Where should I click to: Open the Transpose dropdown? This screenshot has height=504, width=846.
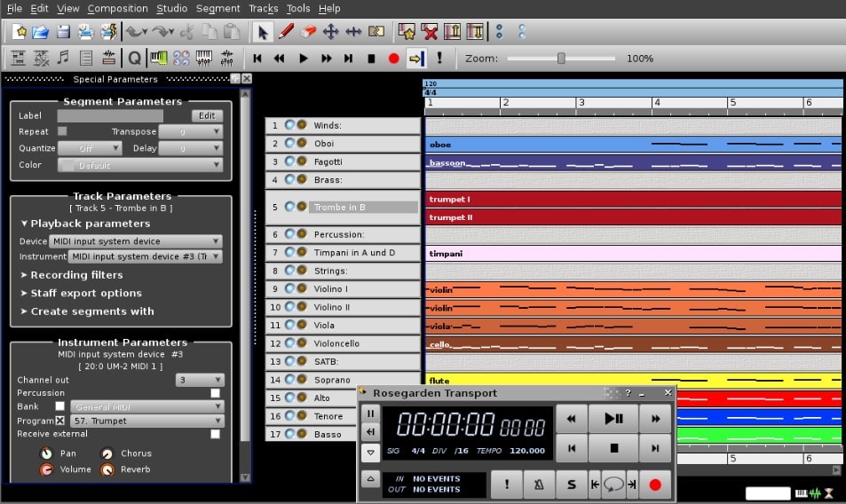pos(191,131)
